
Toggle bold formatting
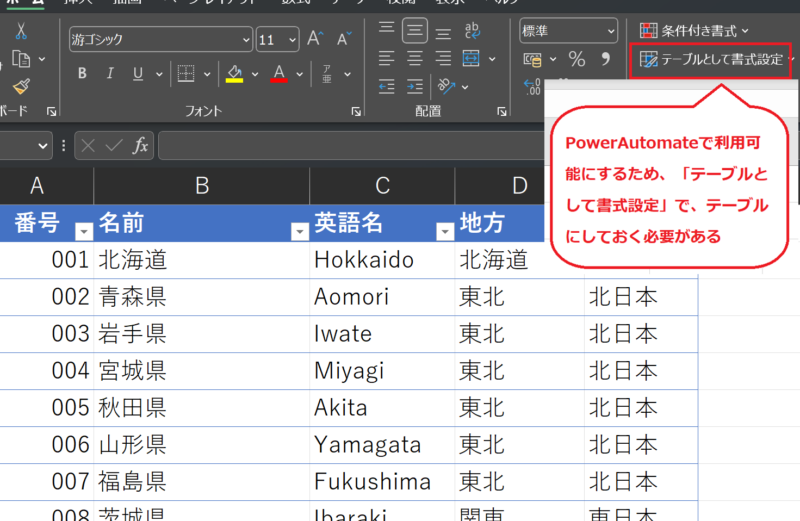[82, 73]
